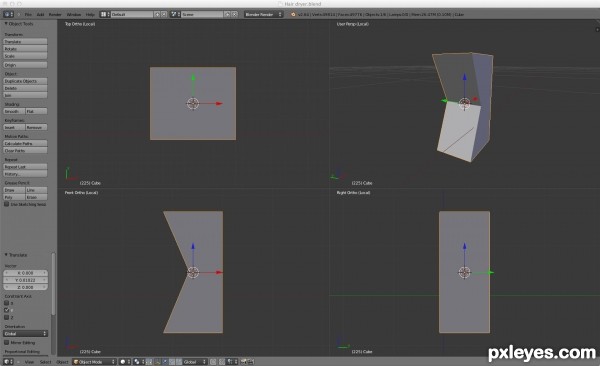Add a new screen layout with plus icon
The height and width of the screenshot is (366, 600).
pyautogui.click(x=157, y=14)
